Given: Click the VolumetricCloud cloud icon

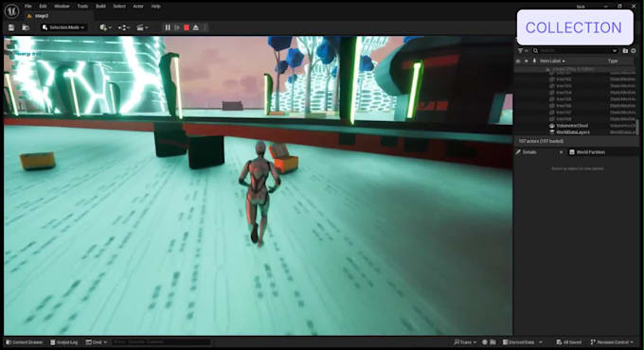Looking at the screenshot, I should pos(552,126).
